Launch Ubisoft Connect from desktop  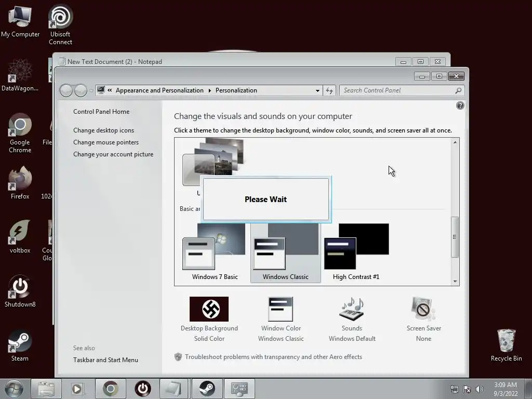pos(60,24)
